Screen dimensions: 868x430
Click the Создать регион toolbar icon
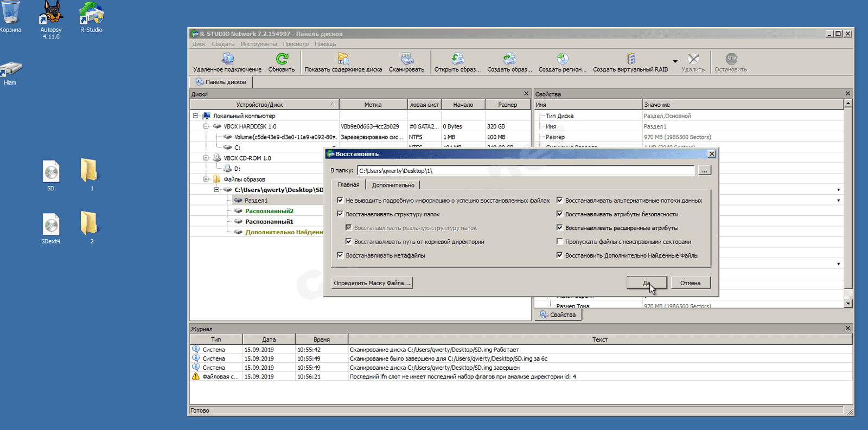(x=562, y=59)
